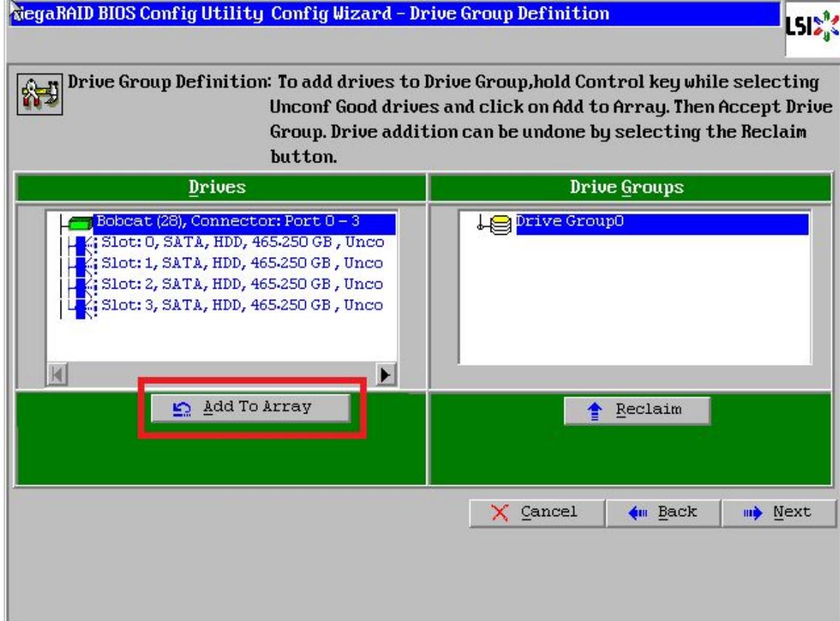This screenshot has height=621, width=840.
Task: Click the Reclaim button
Action: (x=637, y=410)
